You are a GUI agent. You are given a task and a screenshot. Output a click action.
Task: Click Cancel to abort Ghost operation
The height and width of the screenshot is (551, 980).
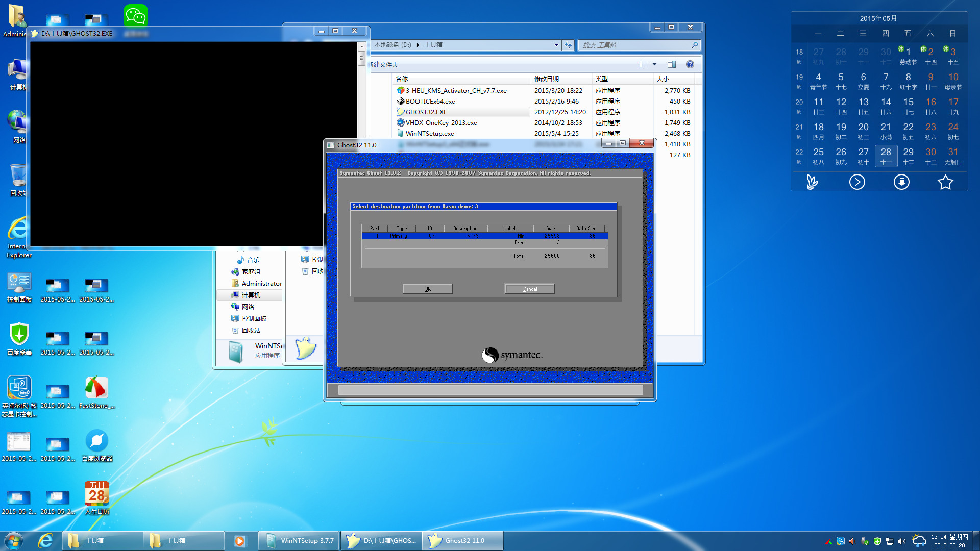(x=530, y=289)
